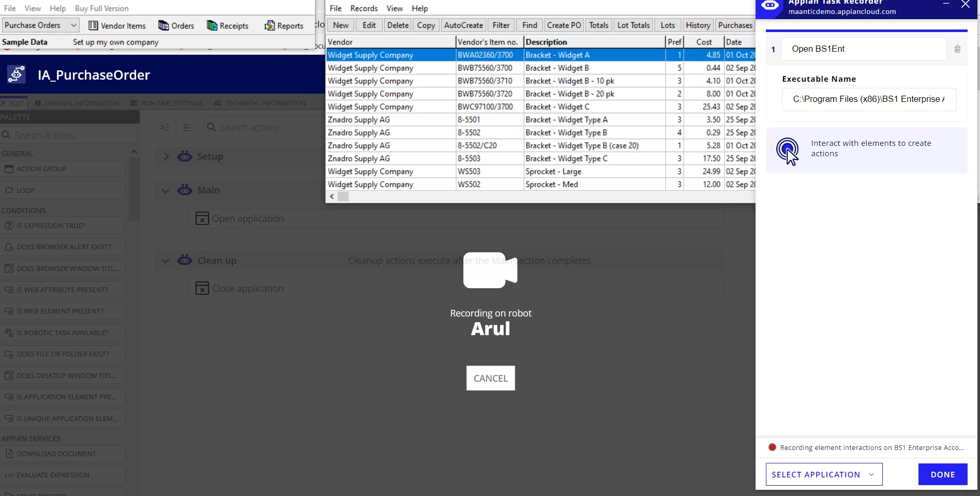
Task: Select Download Document Appian service
Action: coord(62,454)
